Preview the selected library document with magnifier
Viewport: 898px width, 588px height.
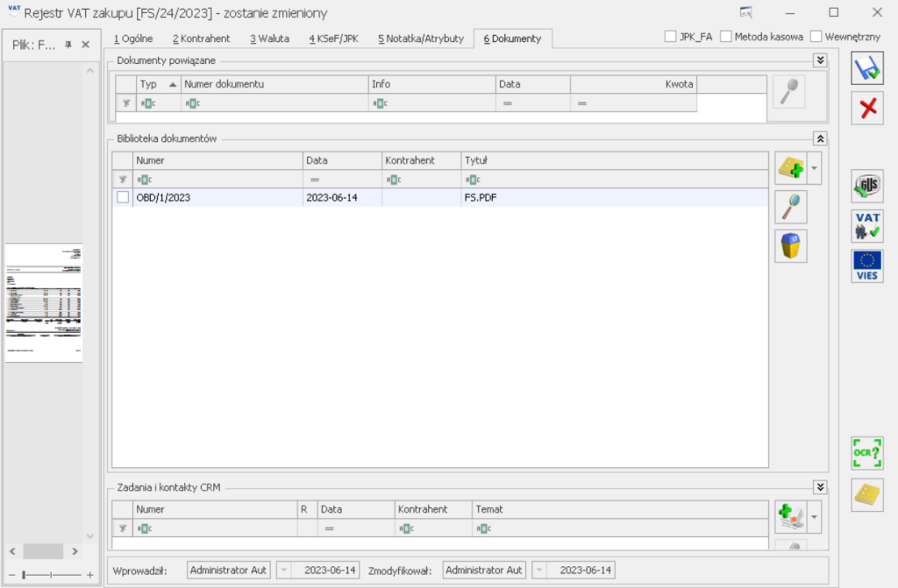(791, 207)
